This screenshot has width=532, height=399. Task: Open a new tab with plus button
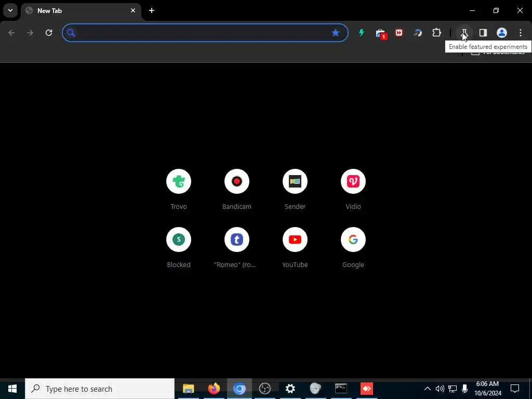tap(152, 10)
